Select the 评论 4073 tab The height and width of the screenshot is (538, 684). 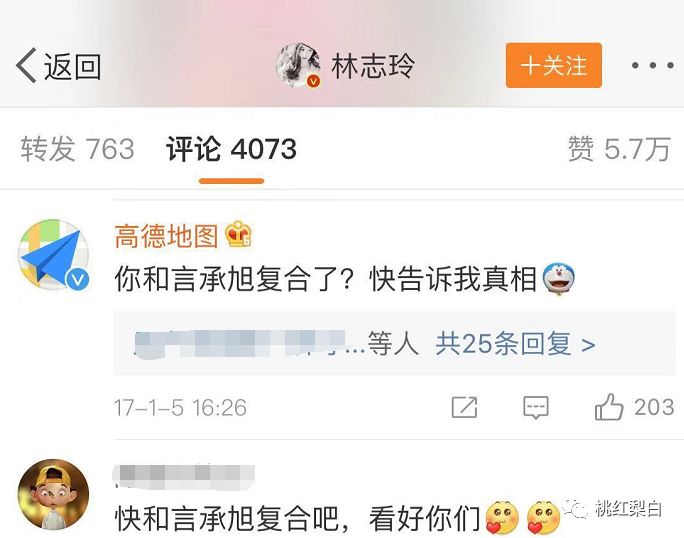pos(231,149)
